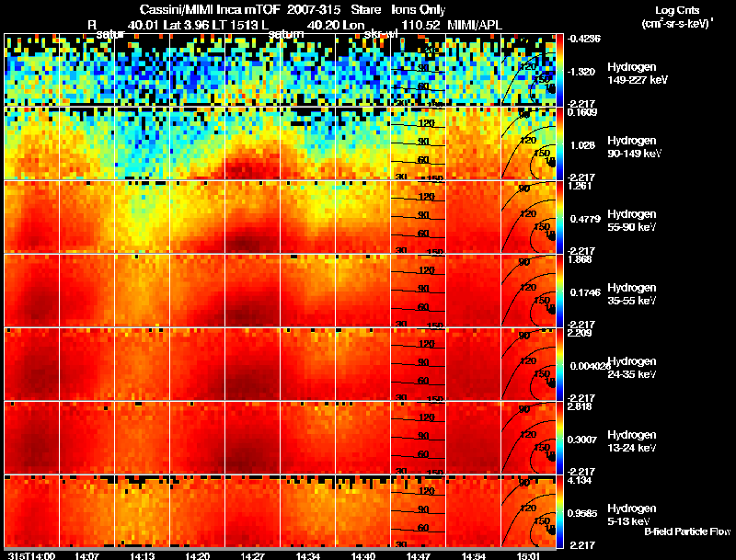Viewport: 736px width, 560px height.
Task: Click the colorbar next to 55-90 keV
Action: pyautogui.click(x=559, y=217)
